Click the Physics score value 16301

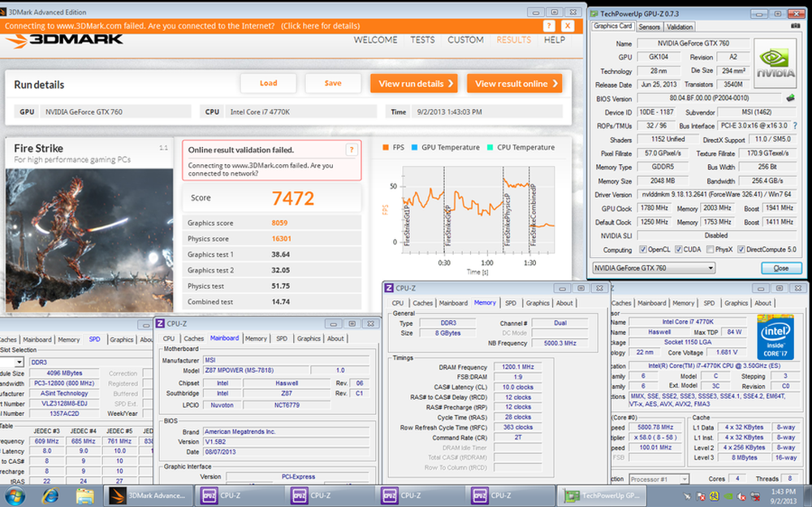(281, 239)
